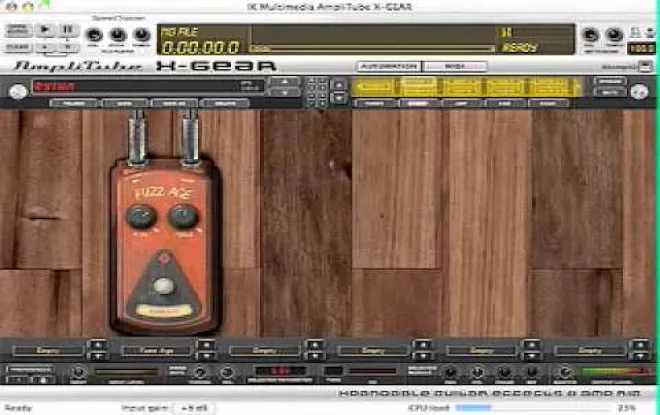660x415 pixels.
Task: Click the up arrow next to the Fuzz Age slot
Action: 207,345
